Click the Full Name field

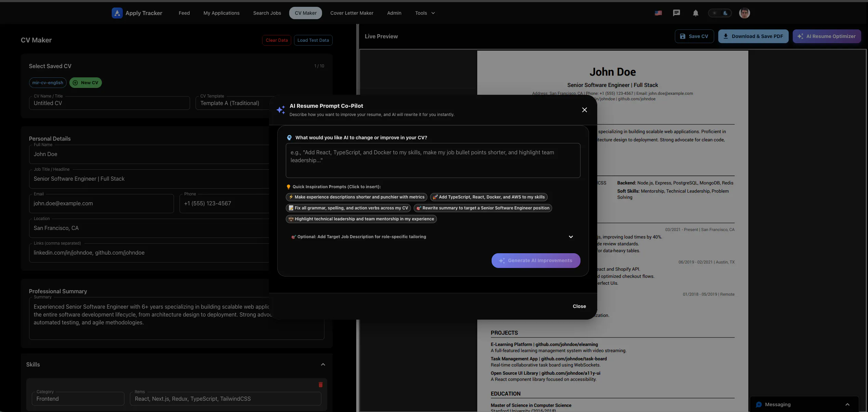point(149,154)
